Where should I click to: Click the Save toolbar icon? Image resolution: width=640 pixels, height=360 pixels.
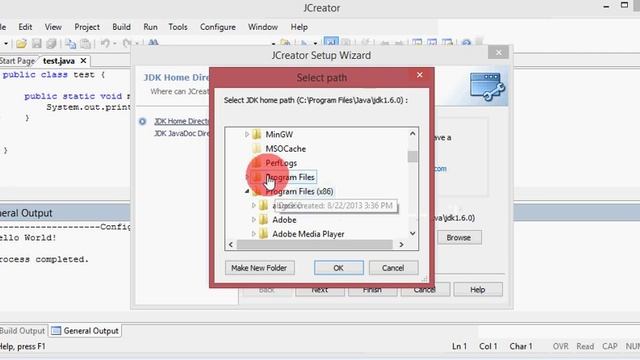[x=37, y=43]
